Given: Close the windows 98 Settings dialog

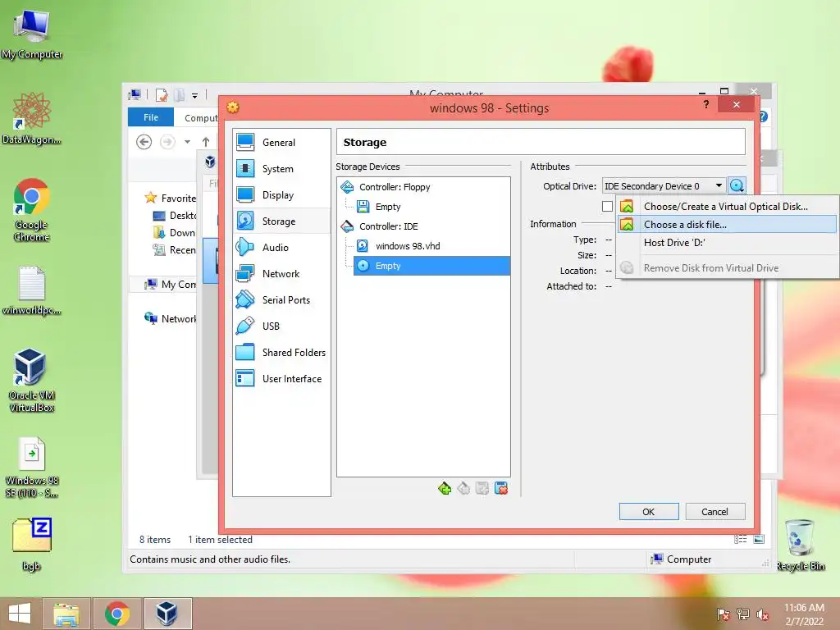Looking at the screenshot, I should pos(737,104).
